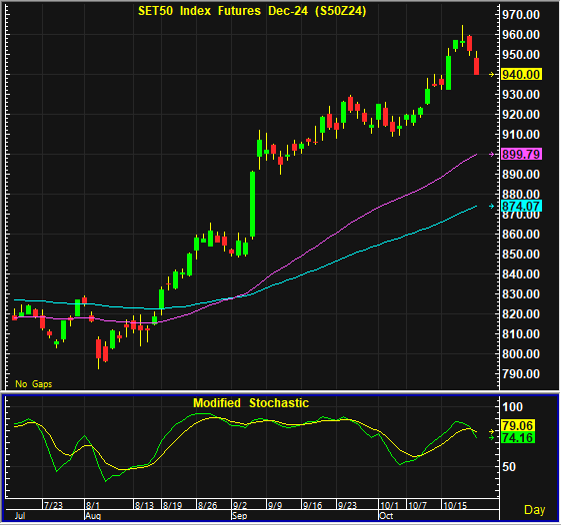This screenshot has height=525, width=561.
Task: Select the 8/19 date marker on time axis
Action: point(172,505)
